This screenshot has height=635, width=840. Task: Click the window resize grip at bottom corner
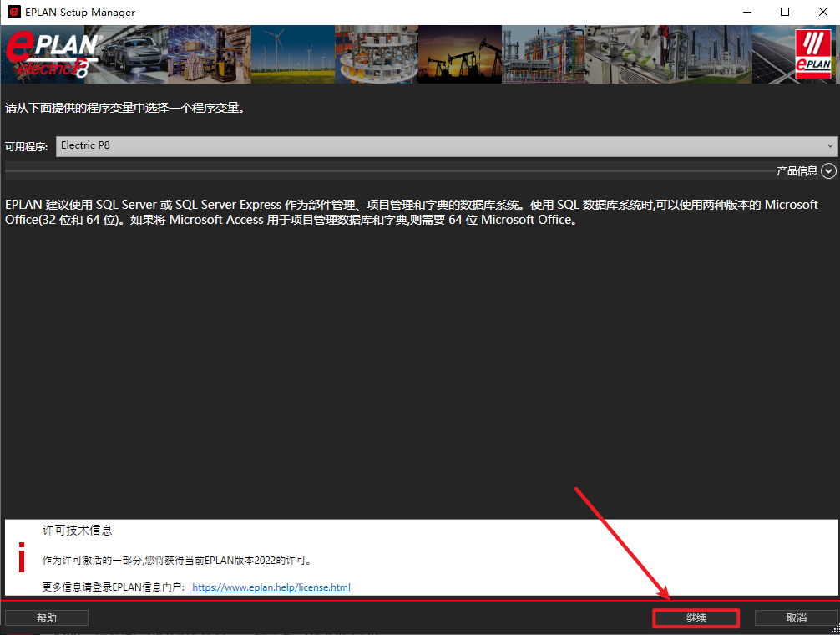click(834, 629)
